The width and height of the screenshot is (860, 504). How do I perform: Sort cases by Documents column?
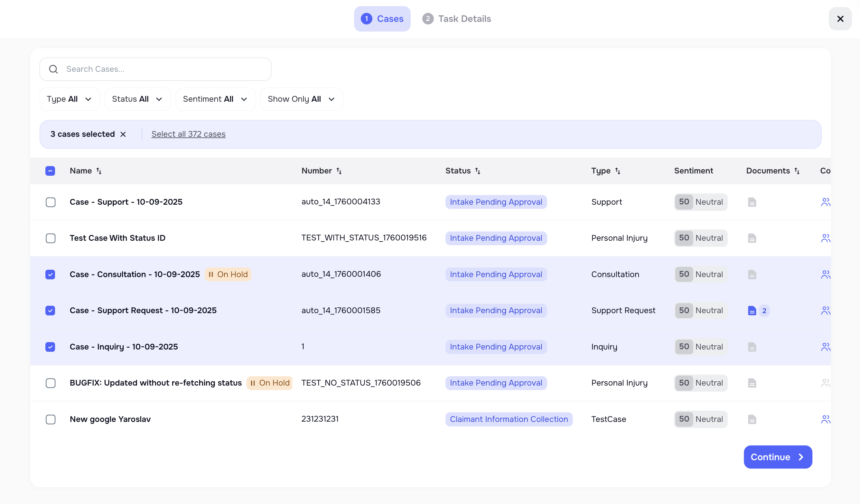797,171
